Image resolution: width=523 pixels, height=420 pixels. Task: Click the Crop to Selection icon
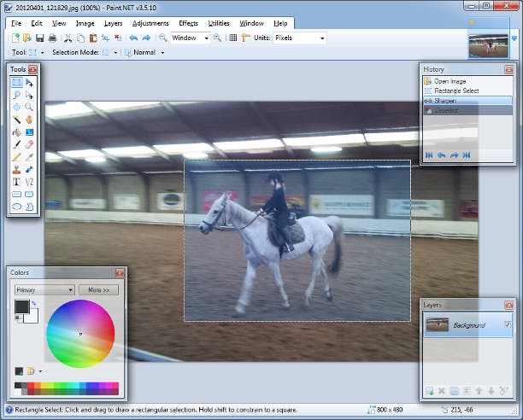[x=106, y=38]
